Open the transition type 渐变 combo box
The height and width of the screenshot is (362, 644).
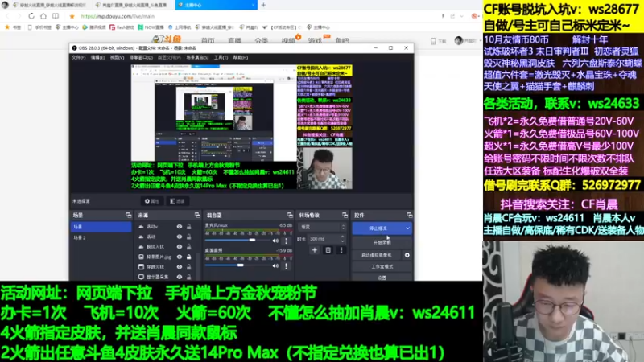click(323, 227)
